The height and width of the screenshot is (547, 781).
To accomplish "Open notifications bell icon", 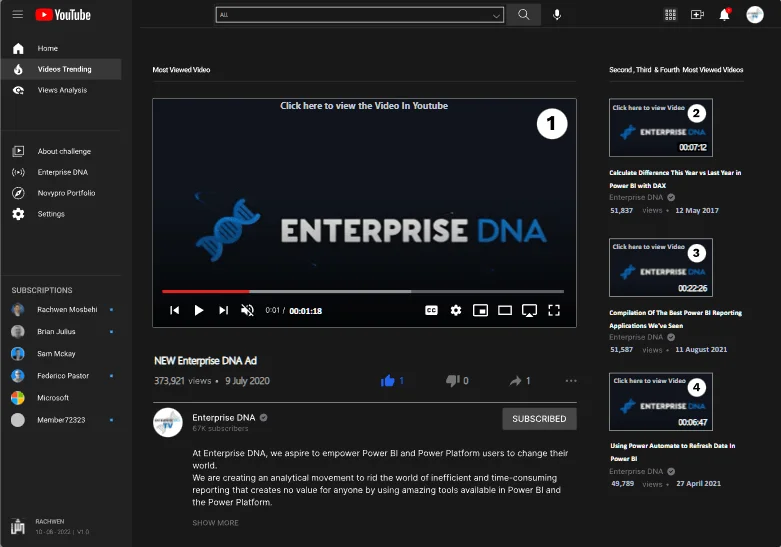I will point(725,14).
